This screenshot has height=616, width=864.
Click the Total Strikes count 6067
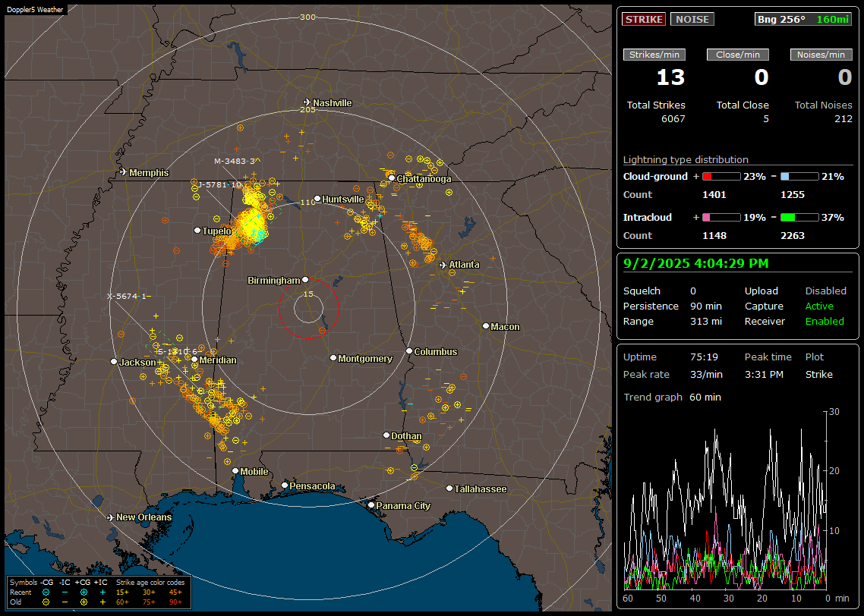(x=673, y=119)
